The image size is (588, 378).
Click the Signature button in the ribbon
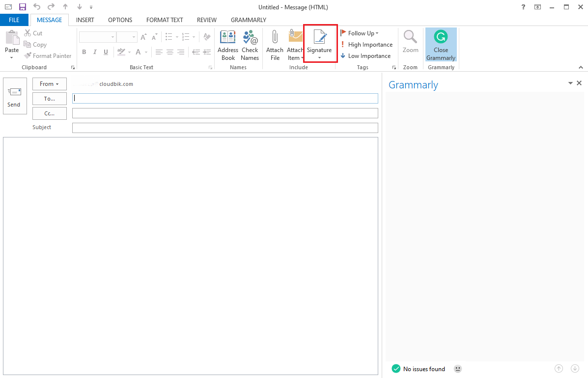[x=320, y=43]
